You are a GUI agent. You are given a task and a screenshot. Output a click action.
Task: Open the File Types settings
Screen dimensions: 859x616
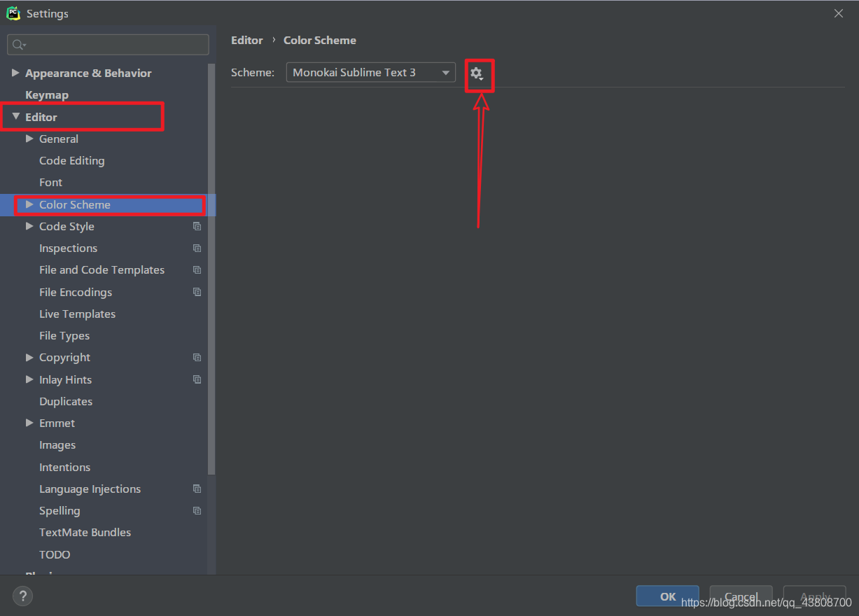(64, 335)
